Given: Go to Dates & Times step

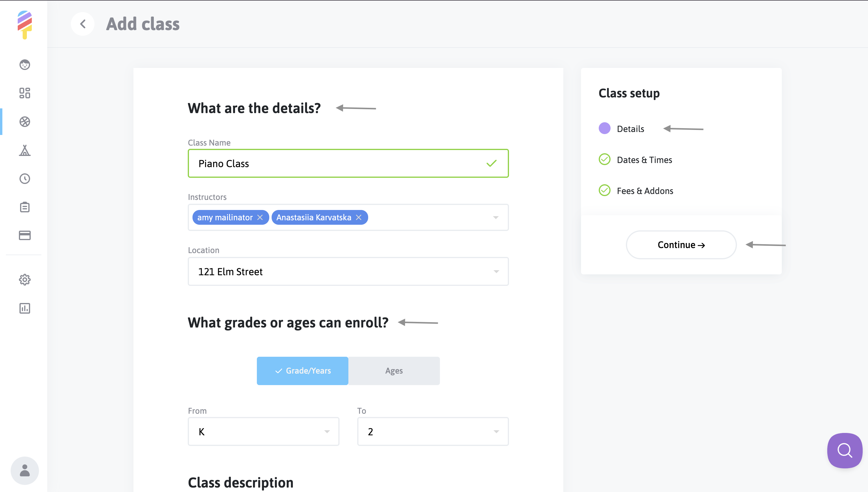Looking at the screenshot, I should 644,160.
